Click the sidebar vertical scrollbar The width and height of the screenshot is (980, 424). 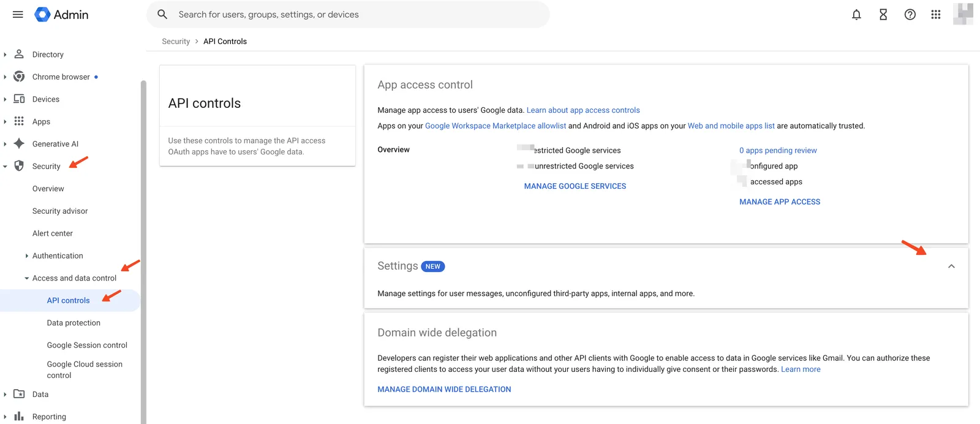click(143, 251)
